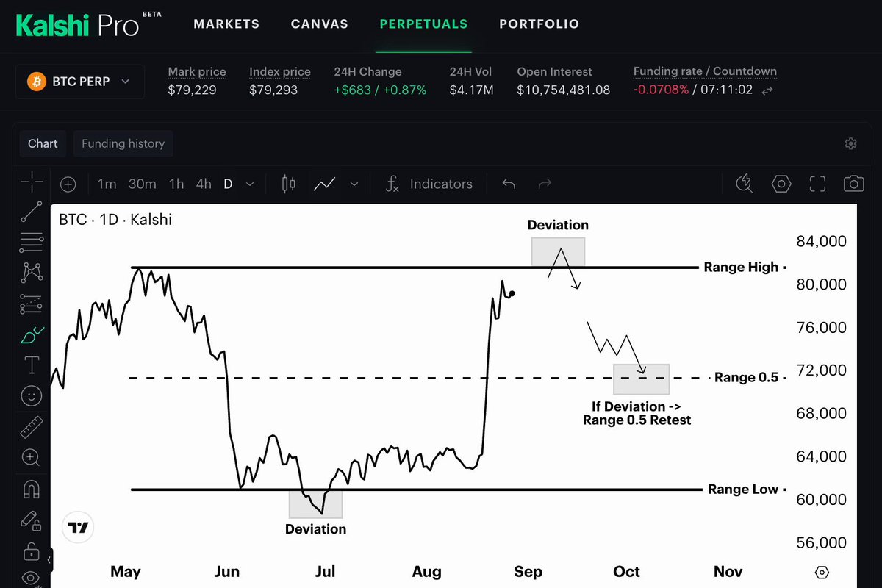Open the forecasting and measurement tools
This screenshot has width=882, height=588.
(x=31, y=304)
